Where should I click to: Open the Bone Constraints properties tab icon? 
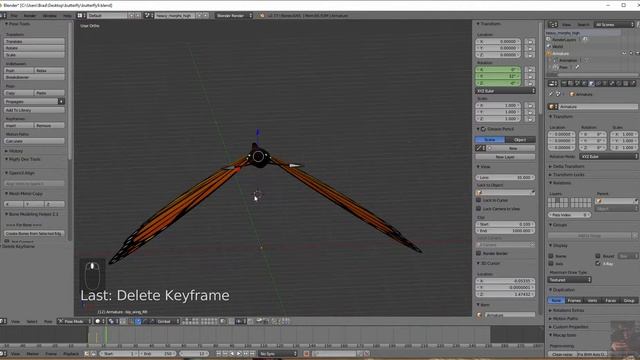coord(619,83)
